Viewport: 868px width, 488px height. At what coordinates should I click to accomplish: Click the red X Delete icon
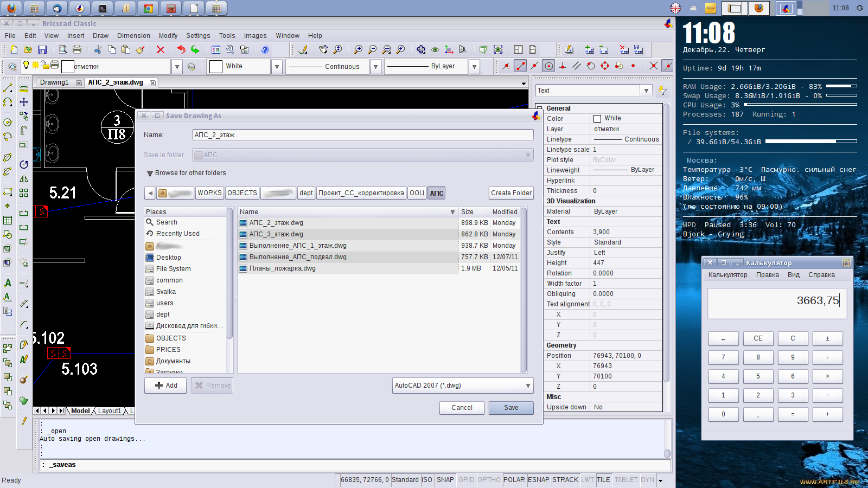[160, 49]
